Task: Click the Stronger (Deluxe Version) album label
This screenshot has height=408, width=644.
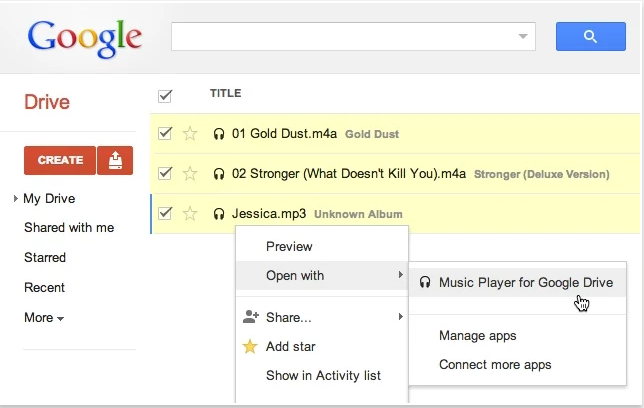Action: coord(542,174)
